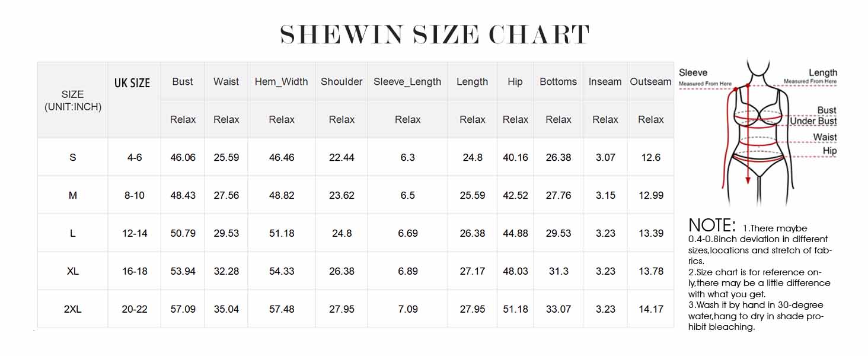Screen dimensions: 868x356
Task: Select the Hem_Width column header
Action: 282,82
